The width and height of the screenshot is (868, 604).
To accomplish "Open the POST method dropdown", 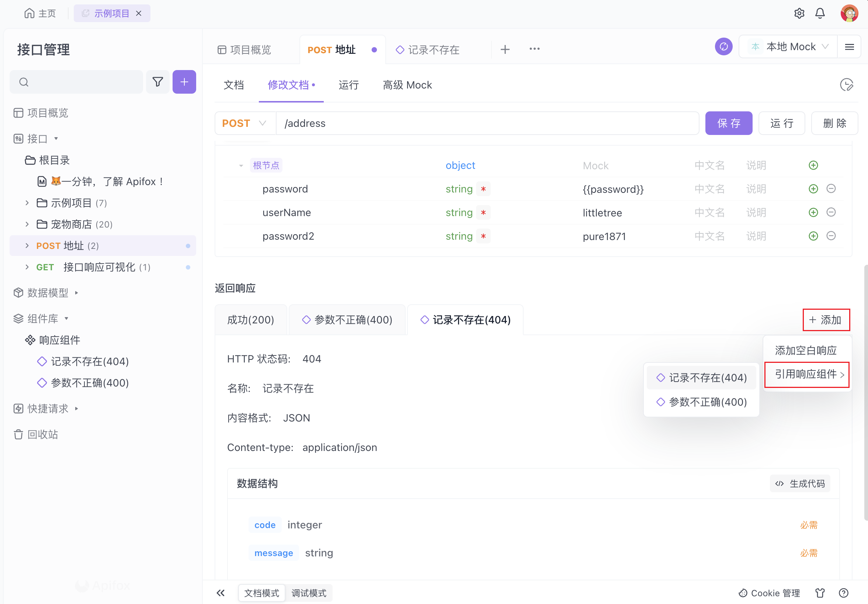I will 244,123.
